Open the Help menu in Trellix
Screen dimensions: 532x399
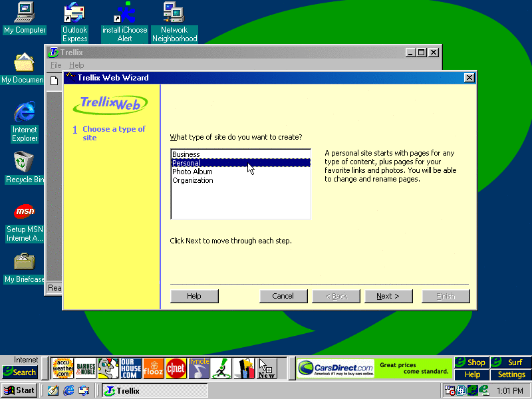click(76, 65)
